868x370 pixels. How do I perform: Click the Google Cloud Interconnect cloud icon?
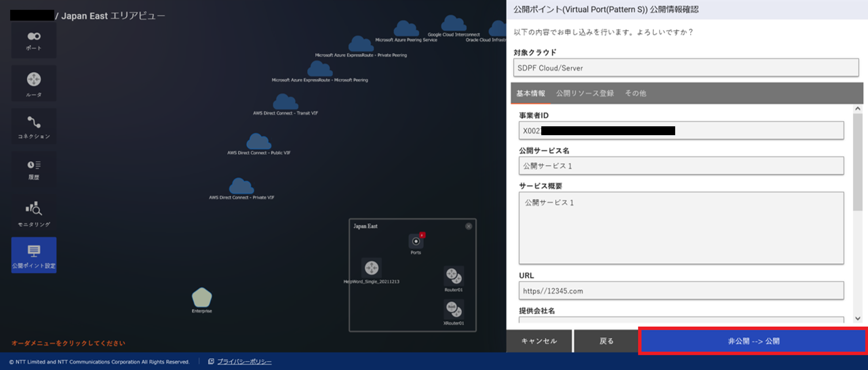coord(453,23)
